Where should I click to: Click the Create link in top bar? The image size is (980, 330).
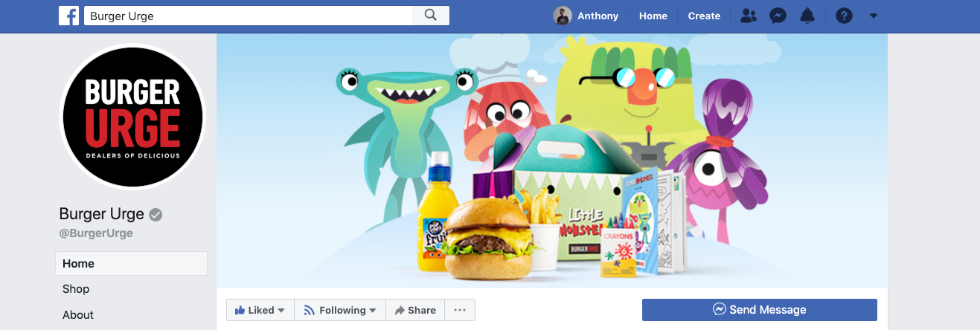(x=704, y=16)
